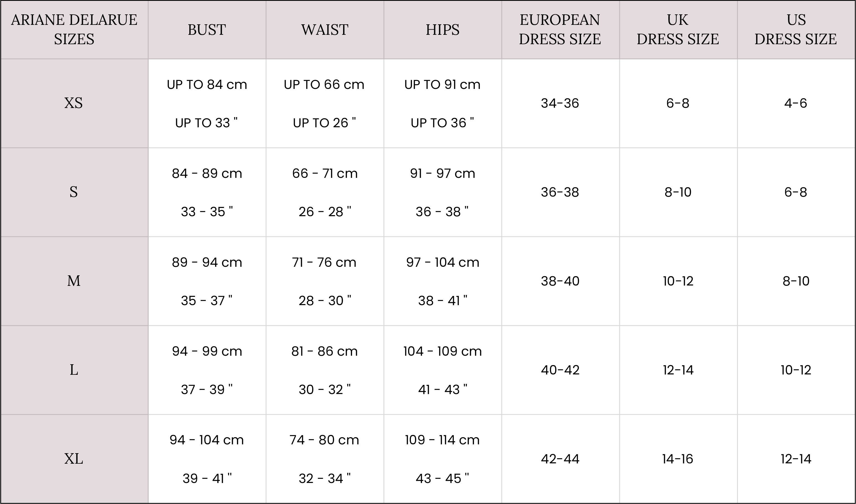Click the HIPS column header
The image size is (856, 504).
click(x=442, y=30)
